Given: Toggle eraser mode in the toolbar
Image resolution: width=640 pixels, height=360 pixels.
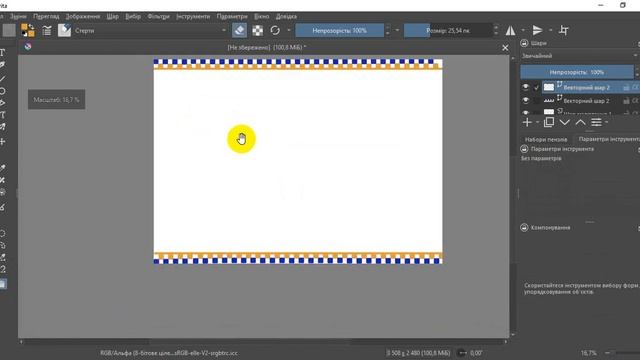Looking at the screenshot, I should click(240, 30).
